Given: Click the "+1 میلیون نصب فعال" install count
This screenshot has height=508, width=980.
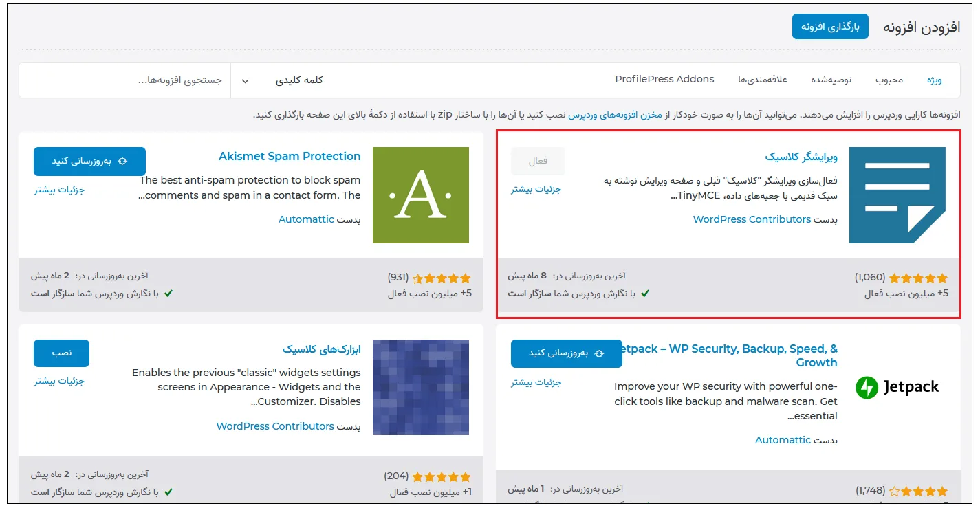Looking at the screenshot, I should click(431, 492).
